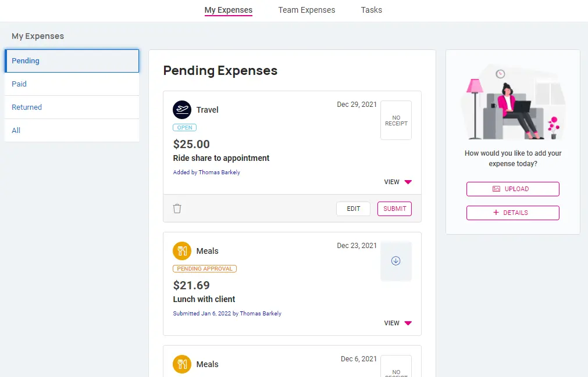Viewport: 588px width, 377px height.
Task: Click the download receipt icon on lunch expense
Action: click(395, 261)
